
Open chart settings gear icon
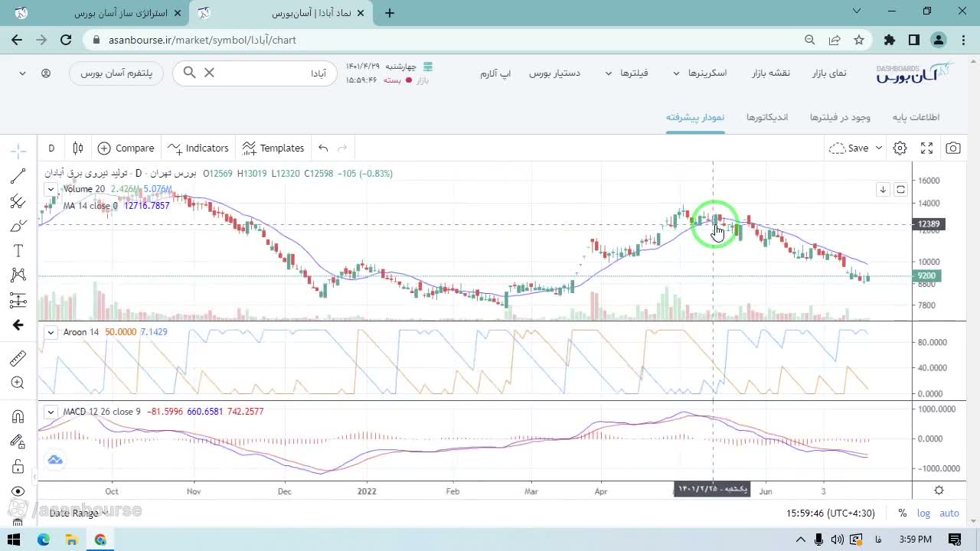(900, 148)
